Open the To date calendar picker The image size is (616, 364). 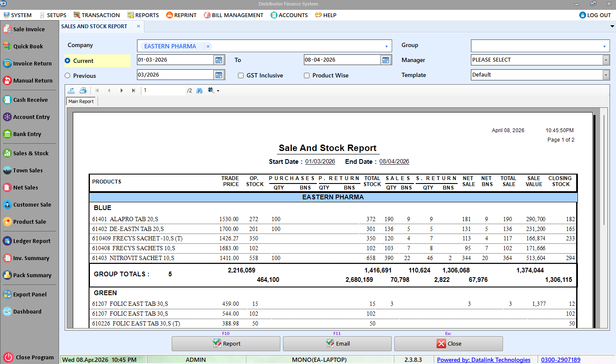point(386,60)
